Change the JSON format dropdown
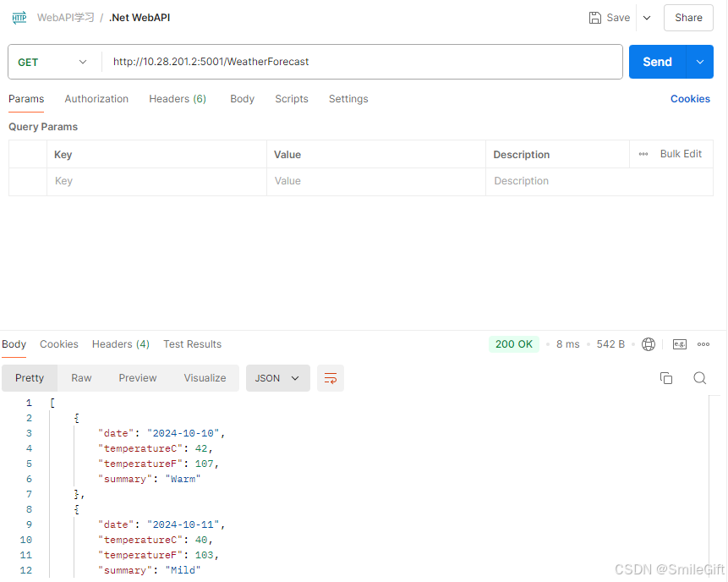Screen dimensions: 728x582 [x=277, y=378]
